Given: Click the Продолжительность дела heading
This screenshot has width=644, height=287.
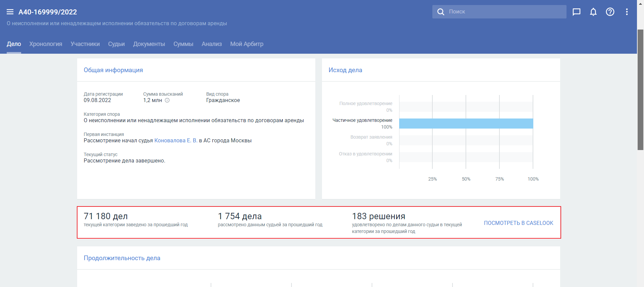Looking at the screenshot, I should pos(122,258).
